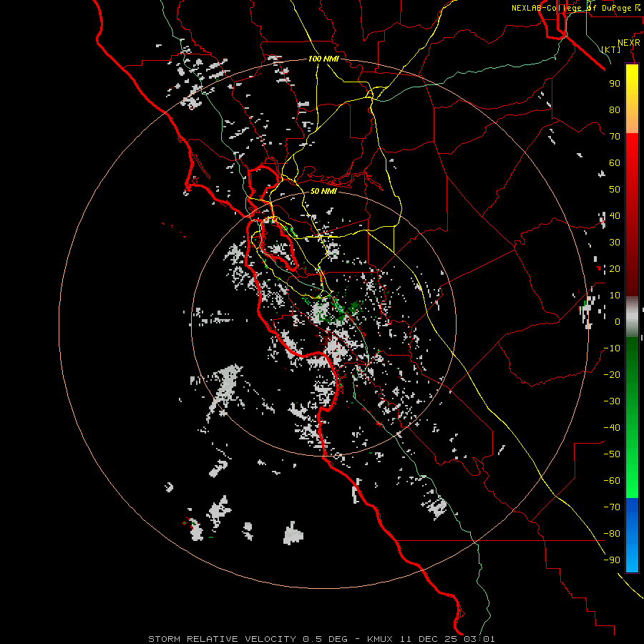Select the -10 value on velocity scale
644x644 pixels.
(x=612, y=348)
